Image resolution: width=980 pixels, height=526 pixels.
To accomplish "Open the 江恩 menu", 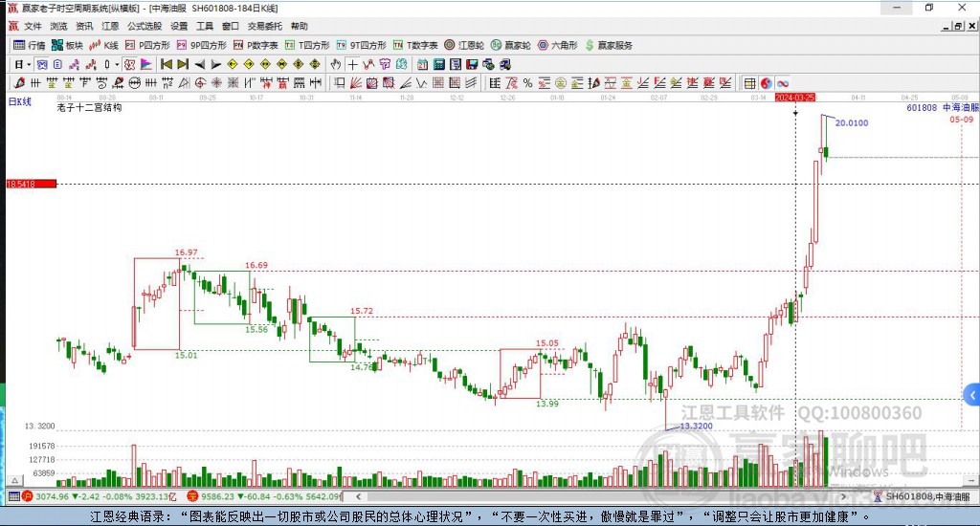I will (110, 26).
